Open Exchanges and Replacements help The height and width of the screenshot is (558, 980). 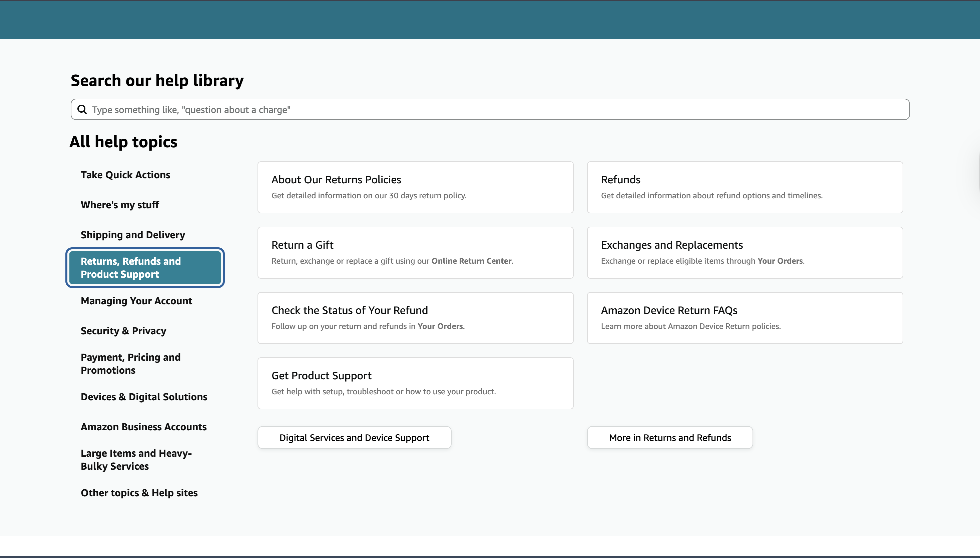tap(744, 252)
